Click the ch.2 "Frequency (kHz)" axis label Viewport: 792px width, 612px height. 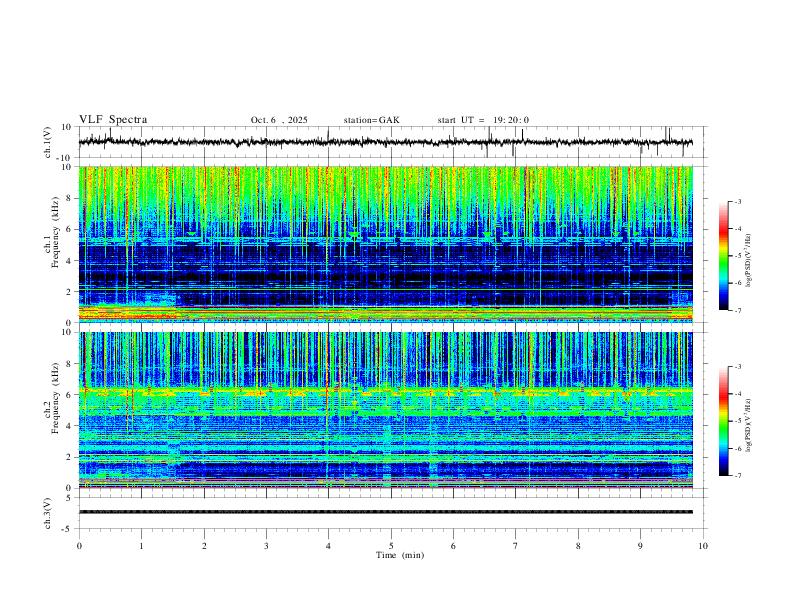point(55,398)
